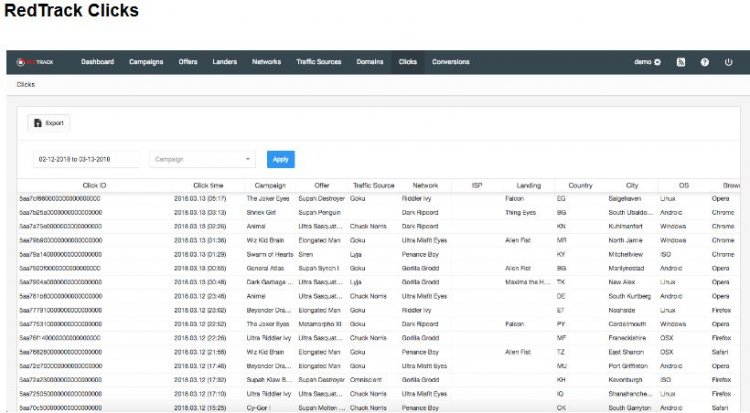Sort by Click time column
The height and width of the screenshot is (413, 750).
(208, 186)
